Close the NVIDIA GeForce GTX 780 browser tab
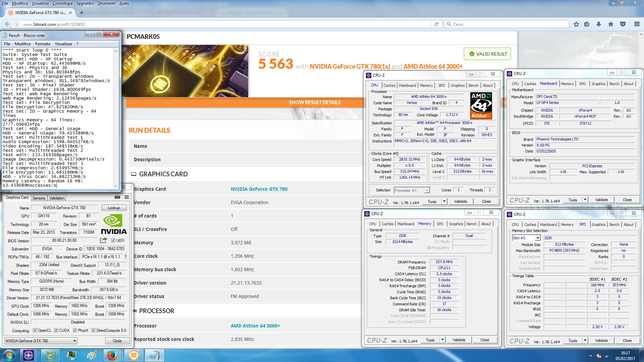 click(x=70, y=13)
